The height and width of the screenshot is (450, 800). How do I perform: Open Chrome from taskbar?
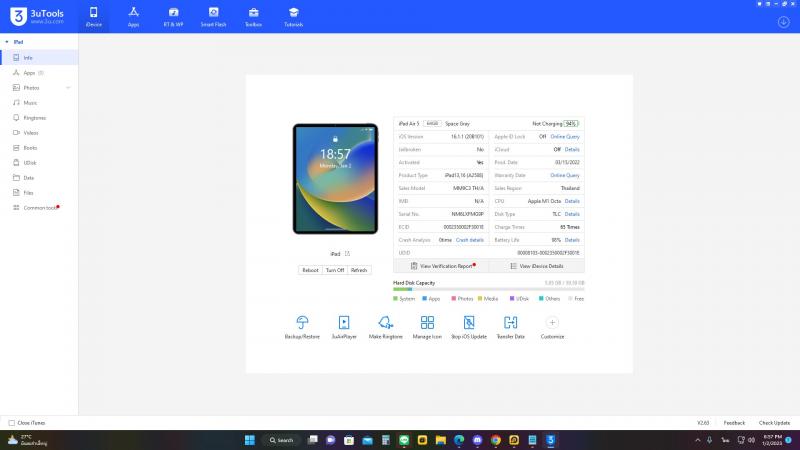click(495, 440)
